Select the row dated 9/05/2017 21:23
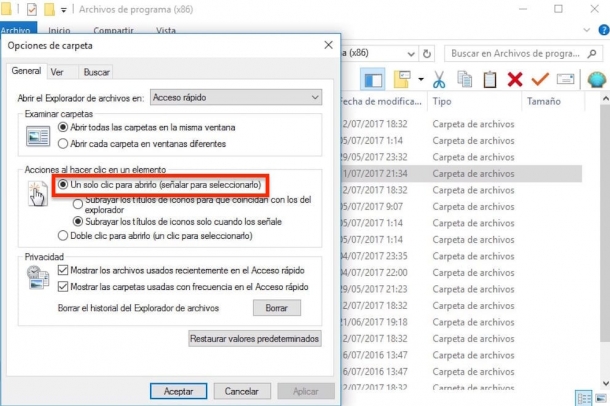The height and width of the screenshot is (406, 610). click(x=461, y=289)
